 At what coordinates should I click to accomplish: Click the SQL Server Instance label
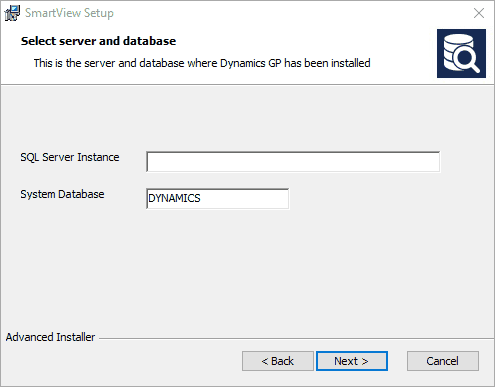70,157
